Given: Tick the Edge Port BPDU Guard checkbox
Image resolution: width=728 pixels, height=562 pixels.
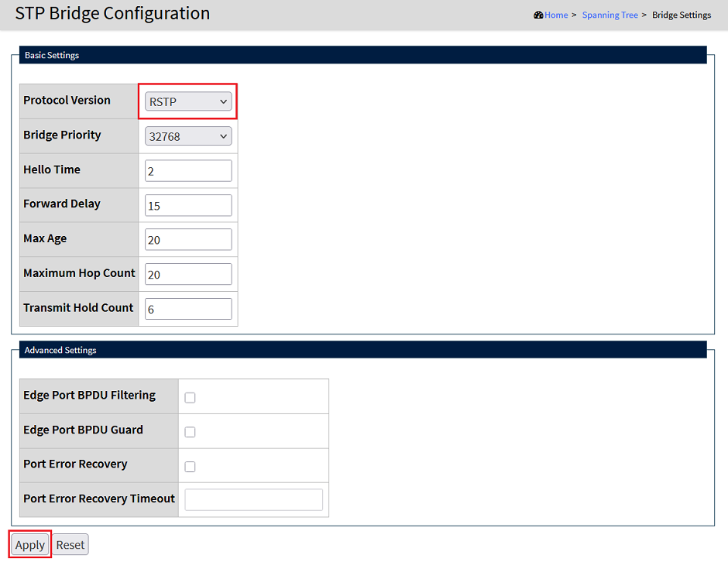Looking at the screenshot, I should tap(190, 432).
